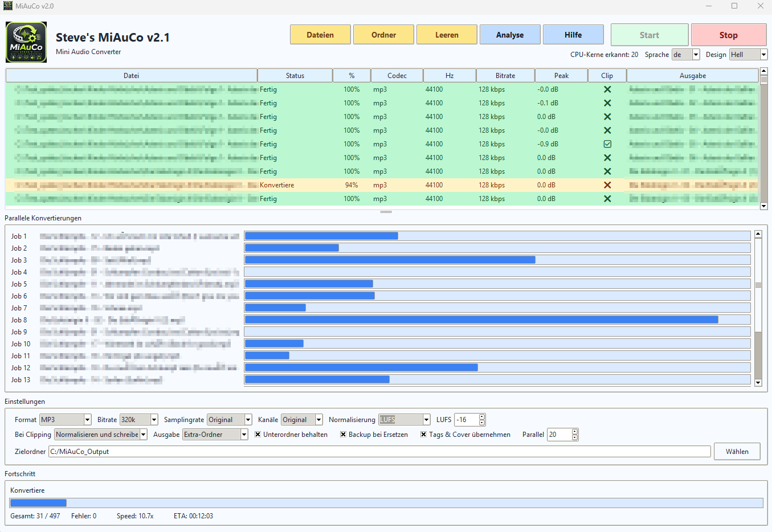The height and width of the screenshot is (532, 772).
Task: Open the Bitrate 320k dropdown
Action: [x=154, y=420]
